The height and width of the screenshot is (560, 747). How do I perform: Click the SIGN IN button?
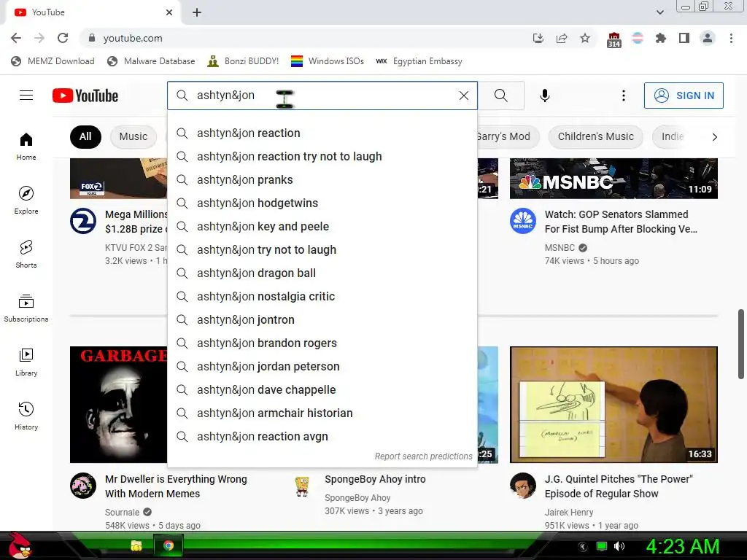(x=684, y=96)
